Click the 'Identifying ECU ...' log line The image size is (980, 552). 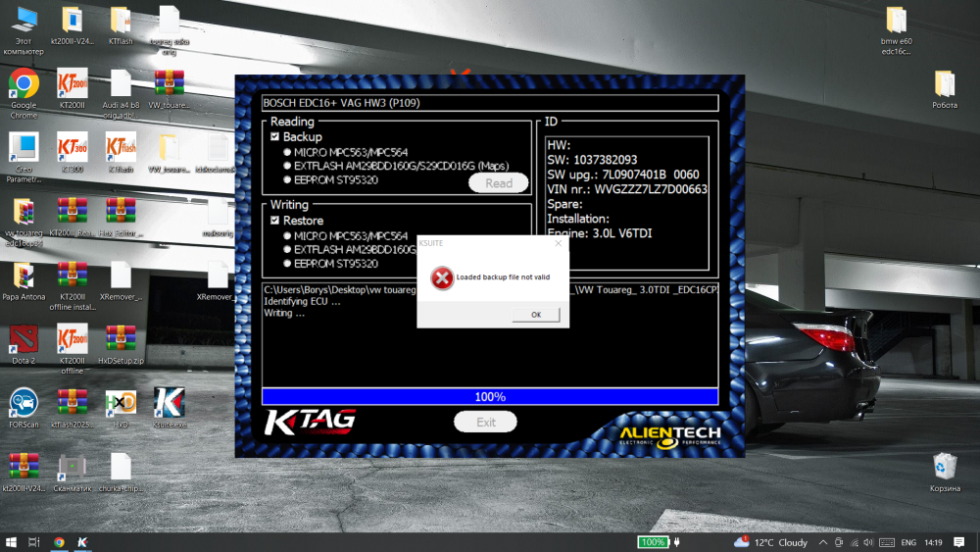[x=302, y=301]
